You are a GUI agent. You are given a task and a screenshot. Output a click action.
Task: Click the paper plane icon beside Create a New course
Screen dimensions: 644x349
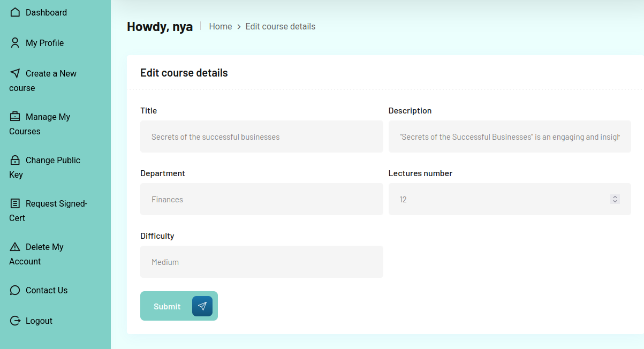click(x=15, y=73)
